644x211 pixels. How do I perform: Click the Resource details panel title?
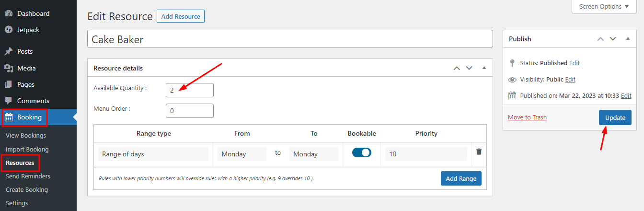pyautogui.click(x=118, y=68)
